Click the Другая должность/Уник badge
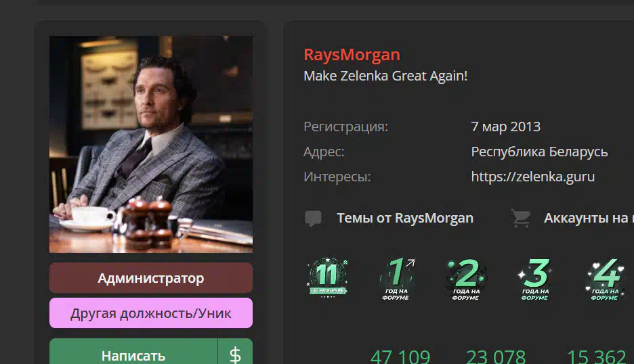 151,313
